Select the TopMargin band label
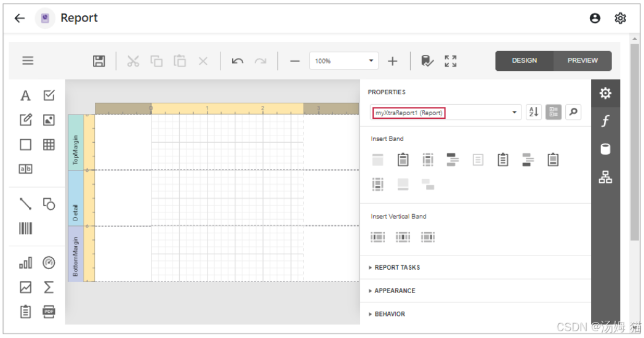The width and height of the screenshot is (644, 338). click(x=76, y=142)
